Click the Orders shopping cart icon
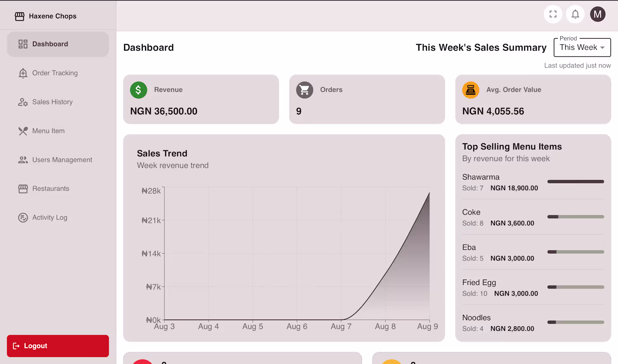The image size is (618, 364). point(304,90)
